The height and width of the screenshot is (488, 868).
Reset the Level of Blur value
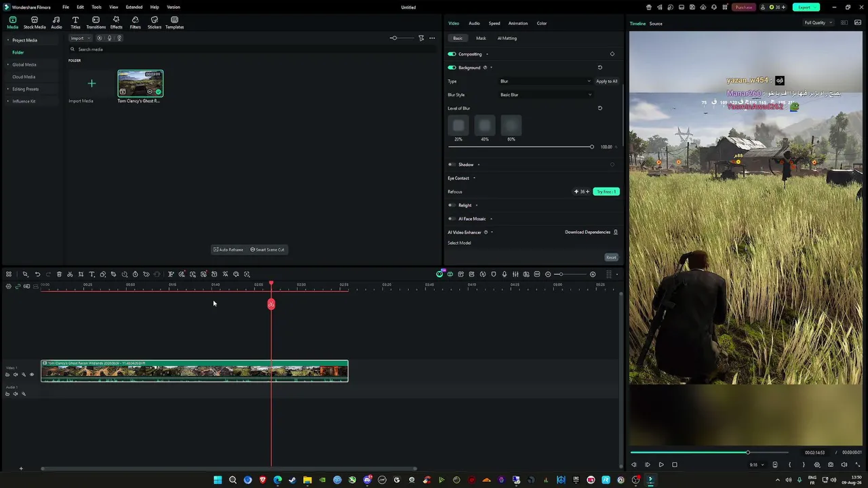(x=599, y=108)
